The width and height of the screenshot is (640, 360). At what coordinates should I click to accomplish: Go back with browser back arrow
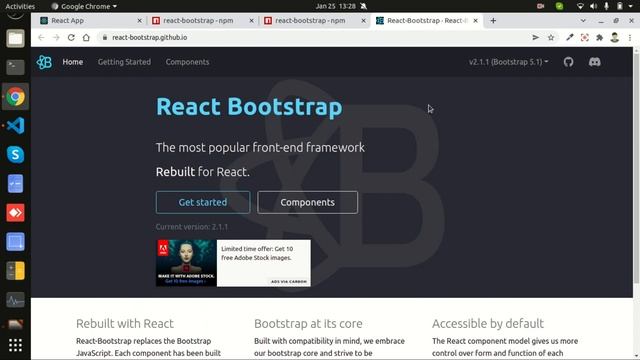click(x=41, y=38)
